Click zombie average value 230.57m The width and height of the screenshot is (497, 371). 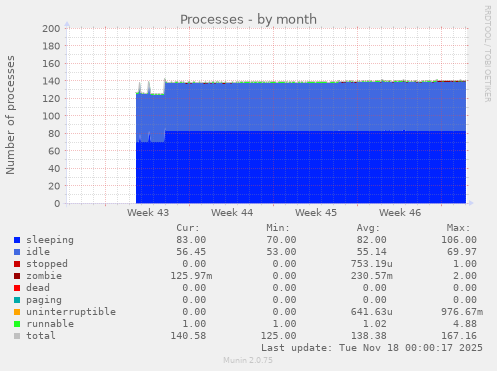point(372,276)
